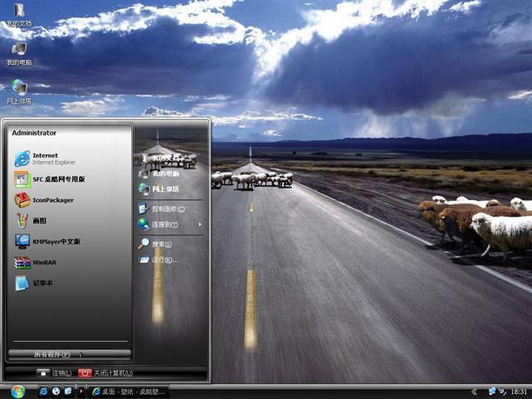The height and width of the screenshot is (399, 532).
Task: Launch Internet Explorer from quick launch
Action: pyautogui.click(x=43, y=392)
